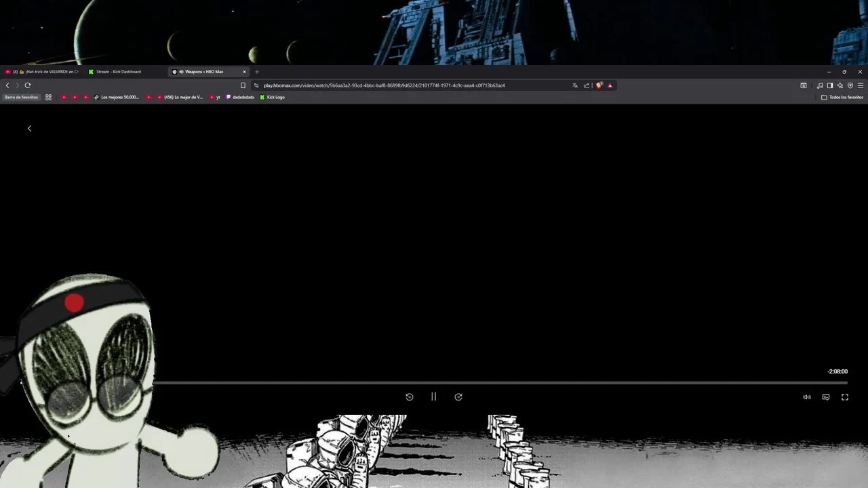Image resolution: width=868 pixels, height=488 pixels.
Task: Open subtitles and audio options
Action: tap(826, 397)
